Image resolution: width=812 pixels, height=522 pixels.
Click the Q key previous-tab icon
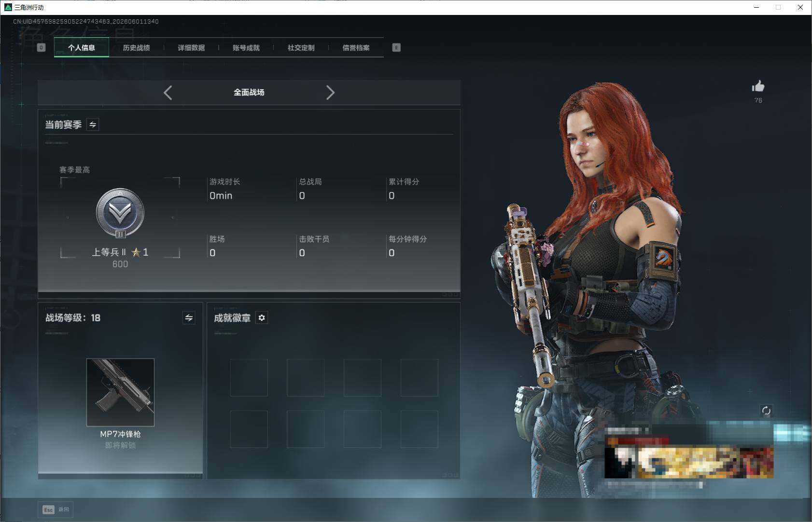41,47
